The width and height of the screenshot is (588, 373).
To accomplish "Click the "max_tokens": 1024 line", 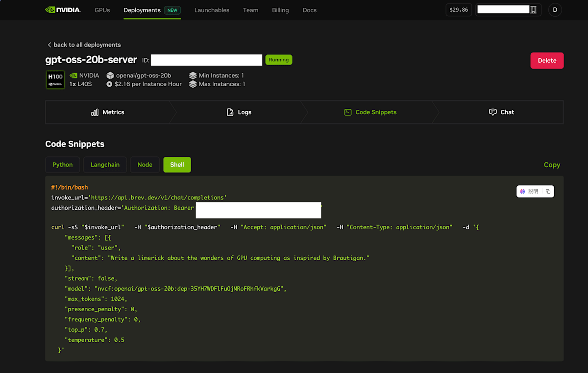I will tap(96, 299).
